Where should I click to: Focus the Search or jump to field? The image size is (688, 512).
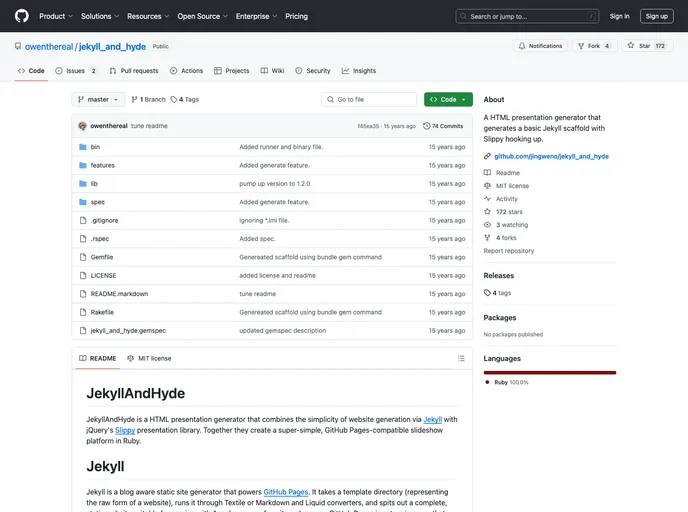527,16
